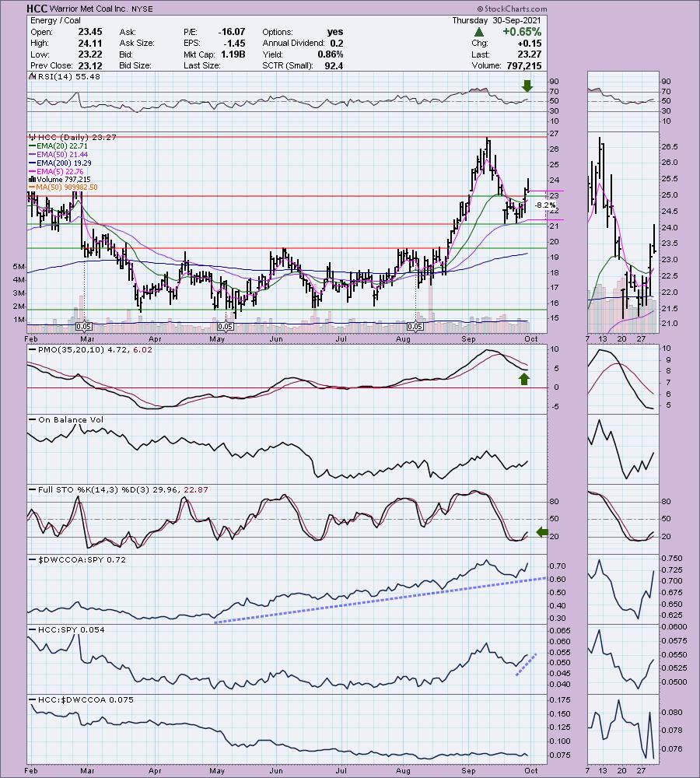Select the High value 24.11
The height and width of the screenshot is (778, 700).
coord(89,43)
